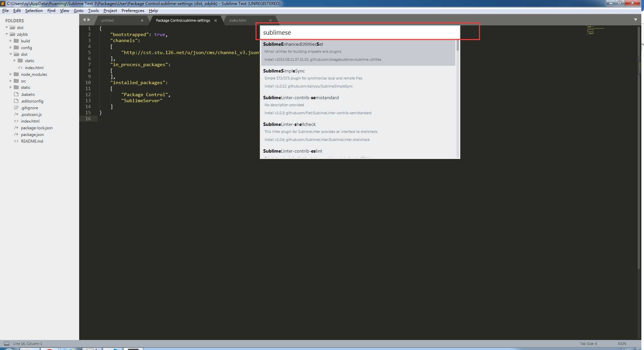Collapse the dist folder inside zdybb

11,54
